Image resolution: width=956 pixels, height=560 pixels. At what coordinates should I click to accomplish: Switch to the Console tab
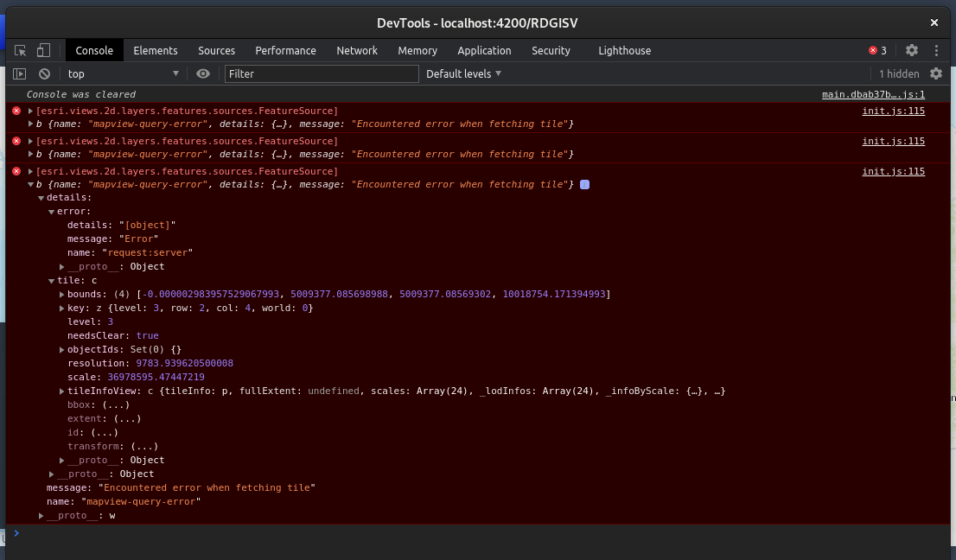coord(94,51)
